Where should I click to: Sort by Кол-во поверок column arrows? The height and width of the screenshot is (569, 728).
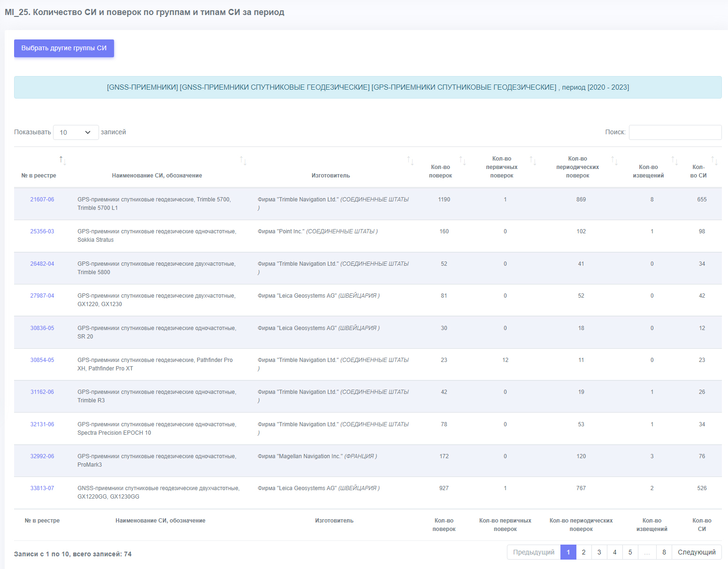pos(462,161)
